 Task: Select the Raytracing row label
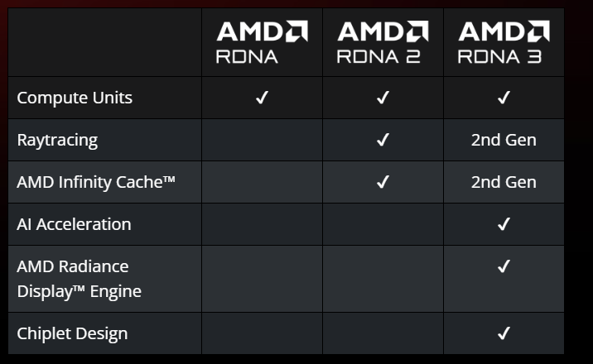(x=57, y=141)
